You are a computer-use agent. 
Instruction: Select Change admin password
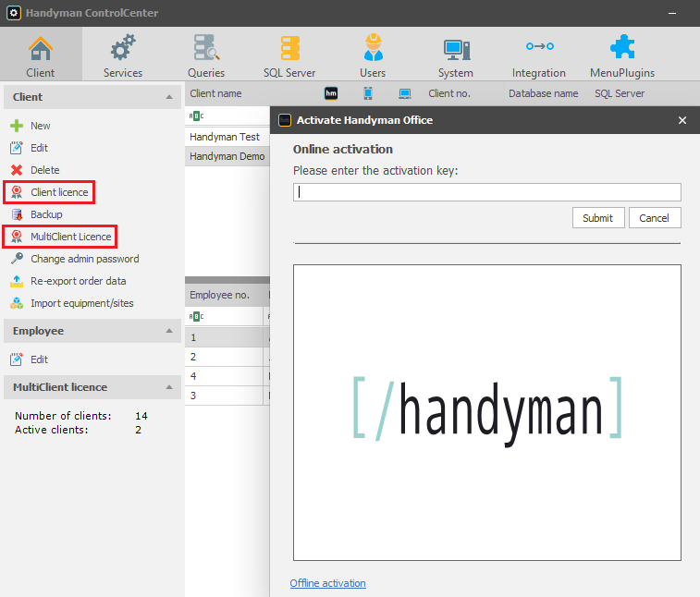[85, 259]
